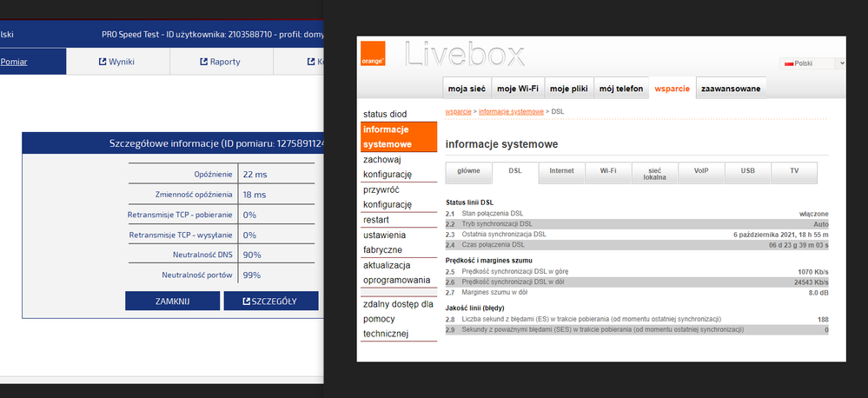Click 'Neutralność DNS' 90% value
The image size is (868, 398).
(x=252, y=255)
